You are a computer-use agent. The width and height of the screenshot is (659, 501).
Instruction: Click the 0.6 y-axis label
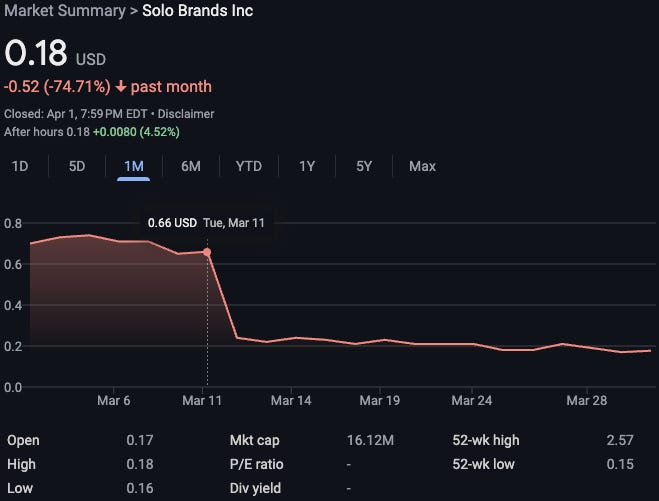13,264
